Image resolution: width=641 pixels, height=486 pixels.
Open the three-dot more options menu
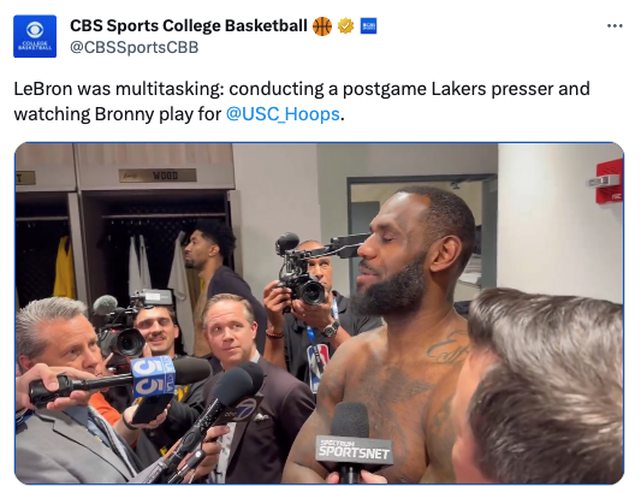(x=614, y=25)
